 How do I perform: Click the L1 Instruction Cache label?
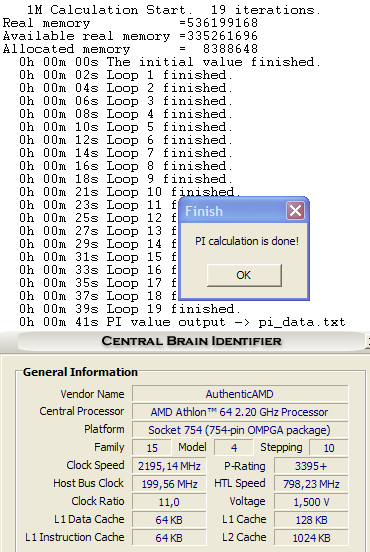75,537
